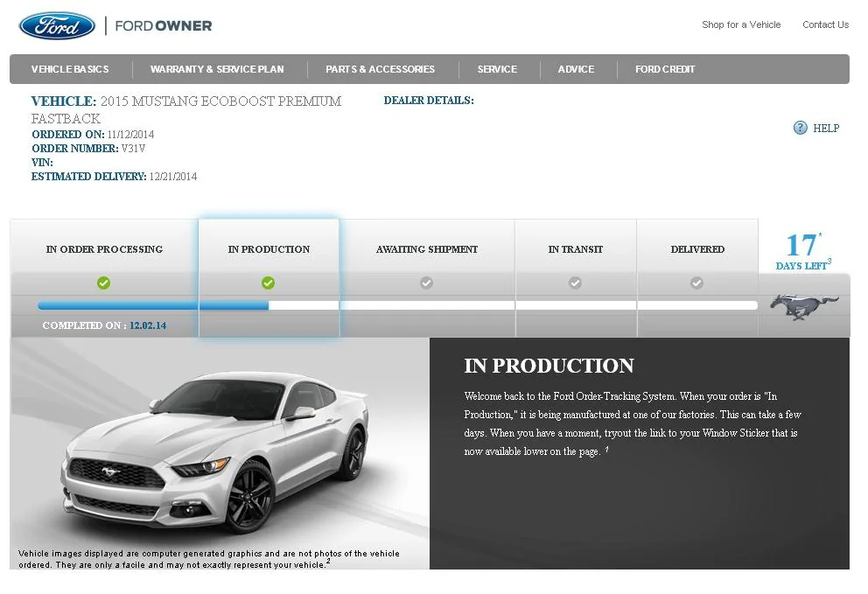
Task: Click the Contact Us link
Action: point(825,24)
